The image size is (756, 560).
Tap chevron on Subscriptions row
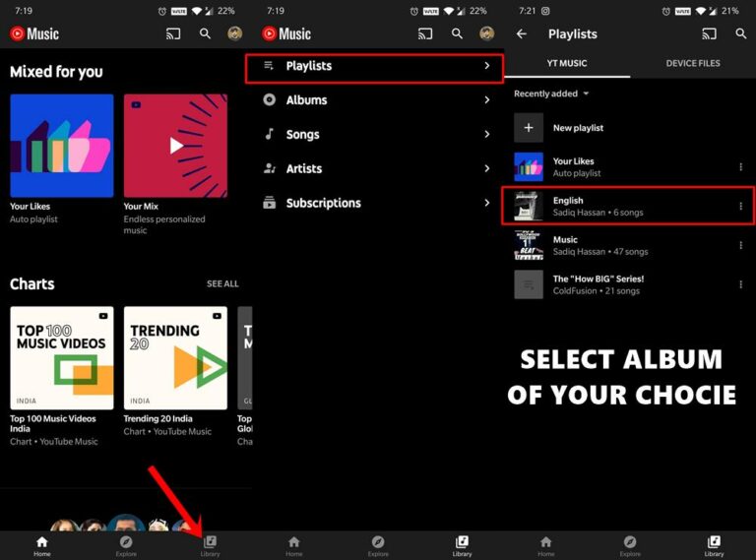point(487,203)
